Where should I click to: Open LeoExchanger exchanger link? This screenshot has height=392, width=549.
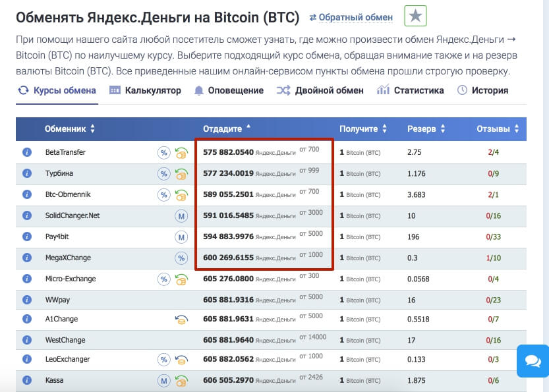click(68, 359)
